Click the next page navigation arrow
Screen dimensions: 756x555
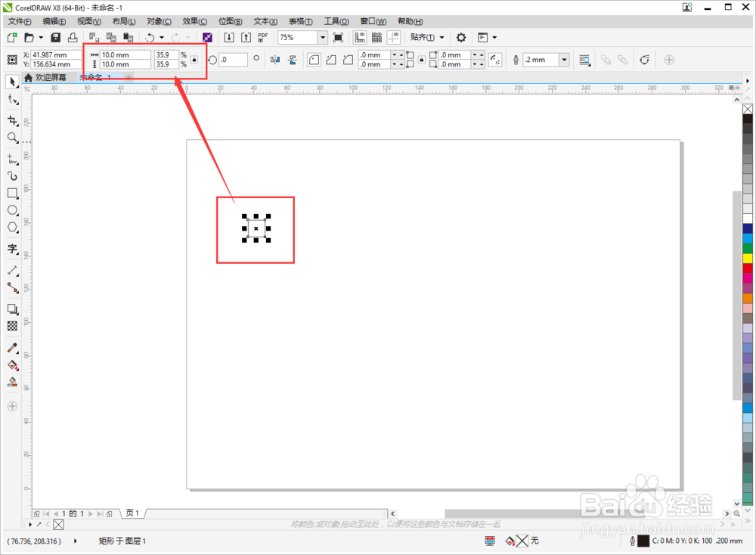(89, 513)
